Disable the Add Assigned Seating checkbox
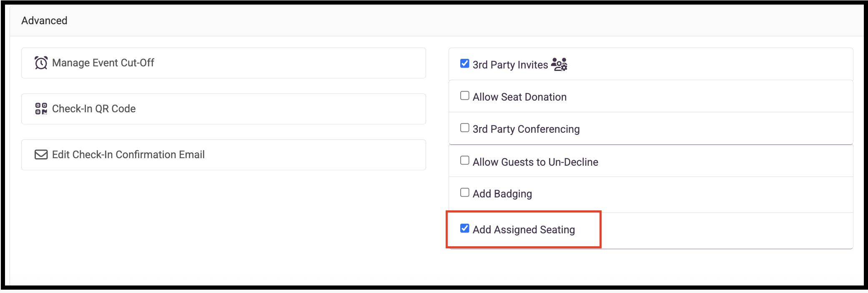Screen dimensions: 868x293 [x=464, y=228]
